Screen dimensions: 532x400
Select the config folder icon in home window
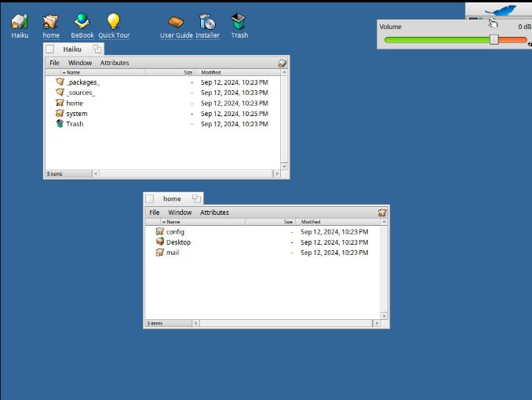click(160, 231)
